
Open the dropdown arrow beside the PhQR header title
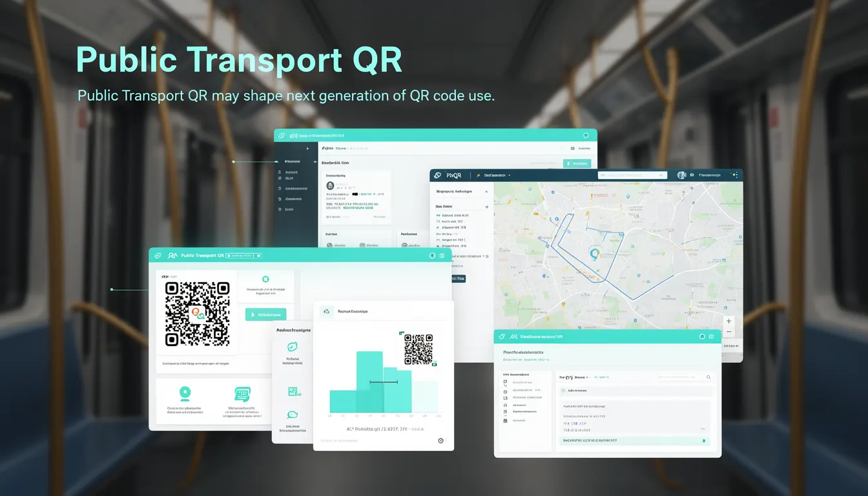510,176
